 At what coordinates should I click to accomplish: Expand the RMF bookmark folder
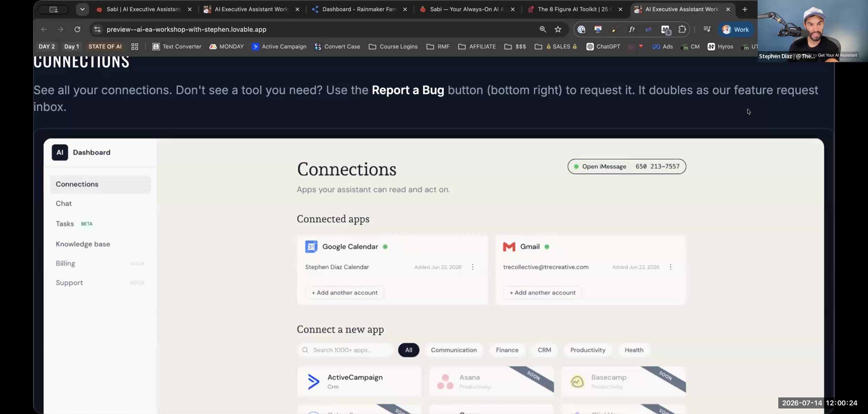[x=438, y=47]
